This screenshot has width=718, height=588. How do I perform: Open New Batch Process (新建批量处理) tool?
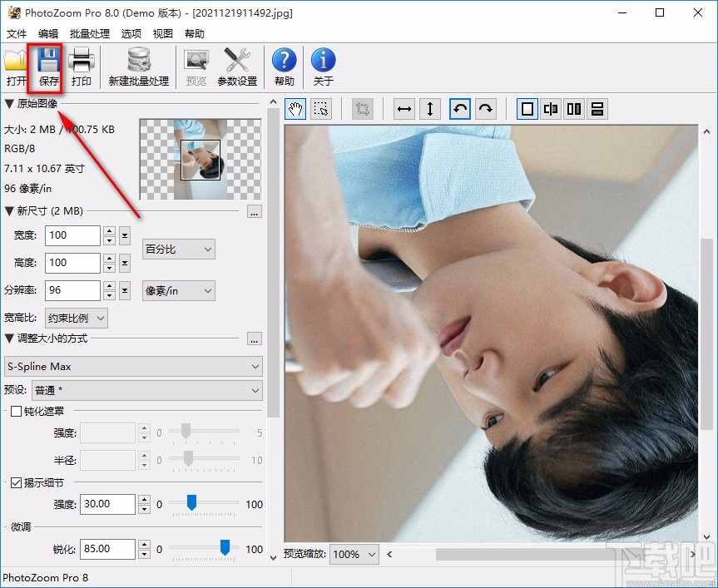tap(138, 67)
